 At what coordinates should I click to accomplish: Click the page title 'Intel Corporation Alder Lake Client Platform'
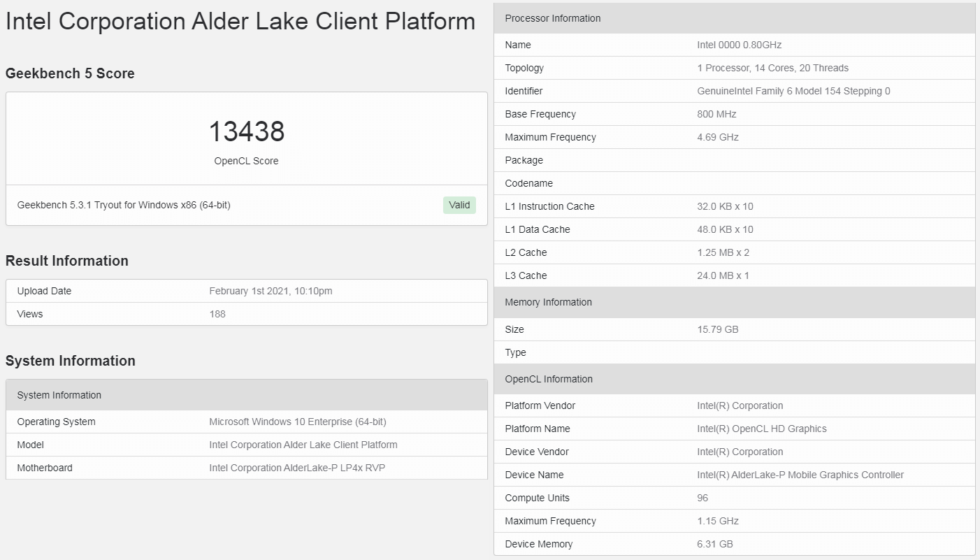(240, 21)
